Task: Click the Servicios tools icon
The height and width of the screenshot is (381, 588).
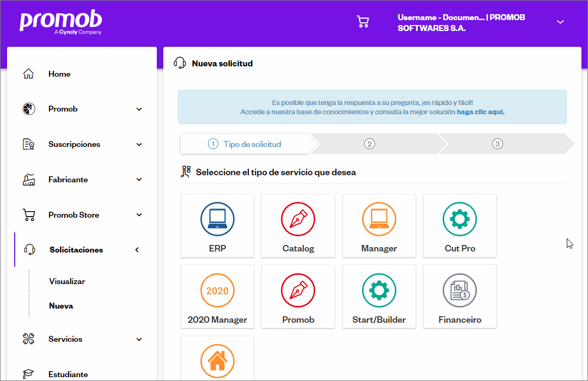Action: click(28, 339)
